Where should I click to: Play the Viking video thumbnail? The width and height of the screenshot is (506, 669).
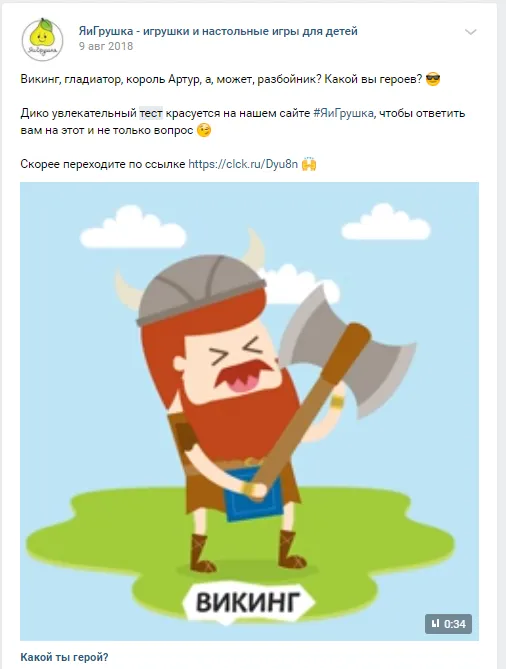249,411
